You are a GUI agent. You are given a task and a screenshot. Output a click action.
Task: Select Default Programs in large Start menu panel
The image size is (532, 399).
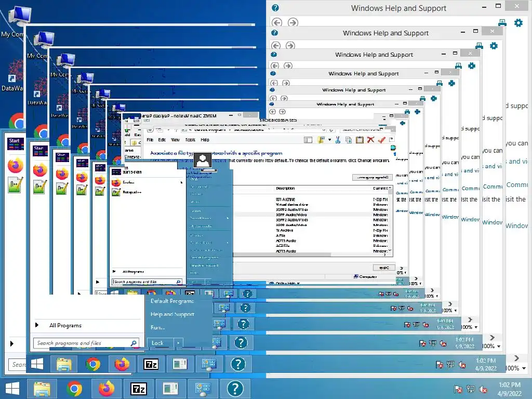pos(172,301)
